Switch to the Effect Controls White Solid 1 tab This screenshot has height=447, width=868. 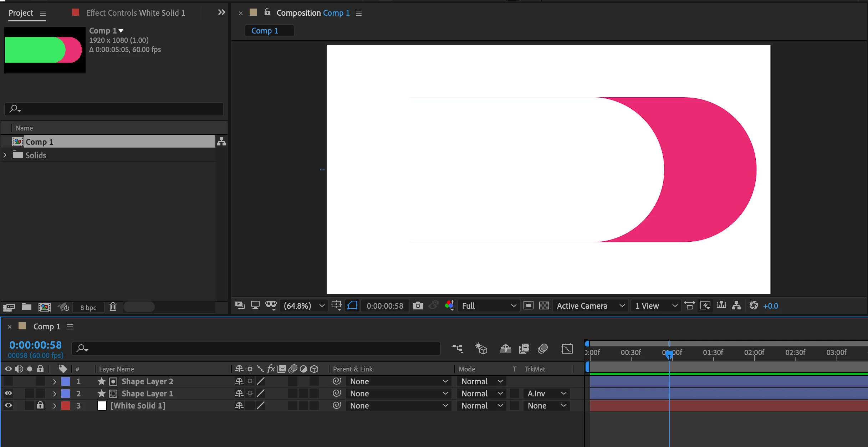136,13
